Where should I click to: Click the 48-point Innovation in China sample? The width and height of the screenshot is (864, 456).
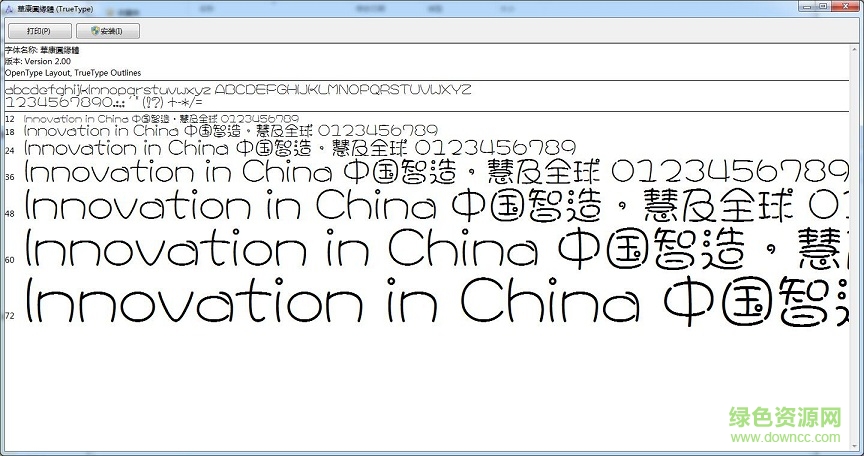(437, 205)
